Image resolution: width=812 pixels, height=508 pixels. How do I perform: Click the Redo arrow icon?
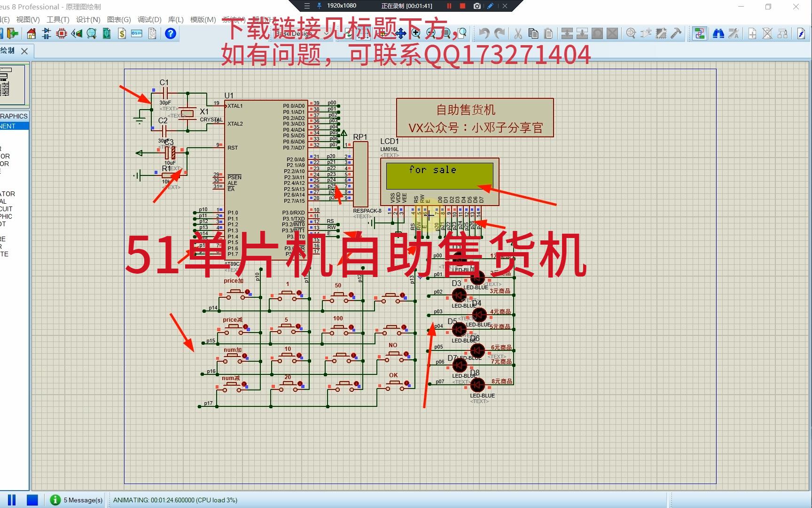[x=500, y=33]
